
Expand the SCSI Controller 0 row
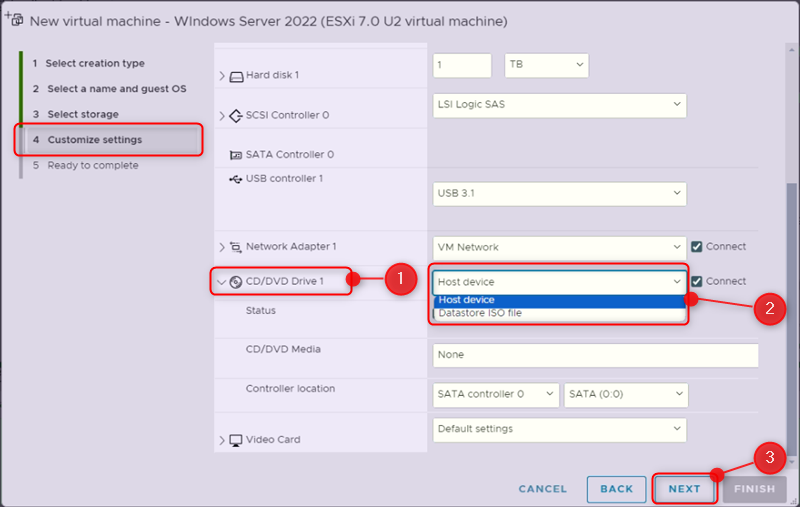click(x=222, y=116)
